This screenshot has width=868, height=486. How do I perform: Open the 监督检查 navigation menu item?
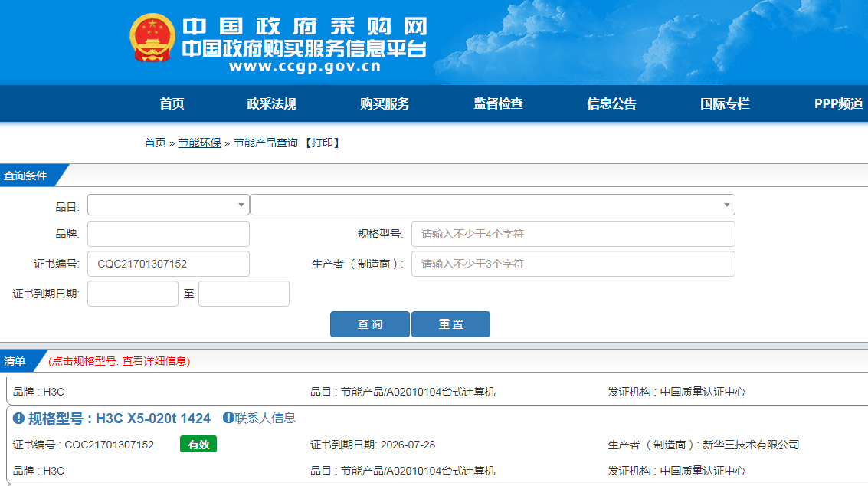[x=498, y=103]
